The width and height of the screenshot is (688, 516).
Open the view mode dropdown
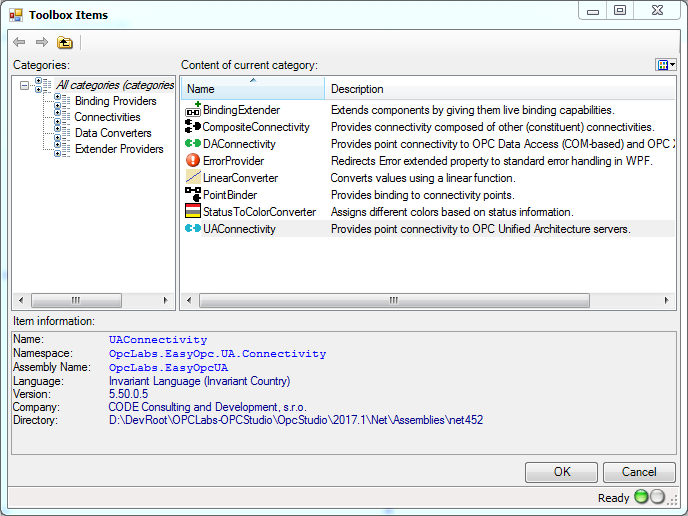click(x=665, y=65)
